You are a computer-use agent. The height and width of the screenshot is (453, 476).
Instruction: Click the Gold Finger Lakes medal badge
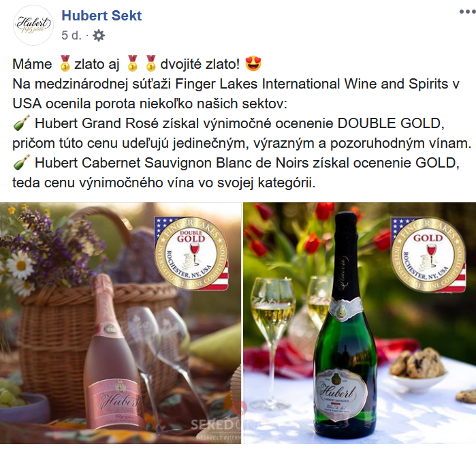click(x=428, y=254)
